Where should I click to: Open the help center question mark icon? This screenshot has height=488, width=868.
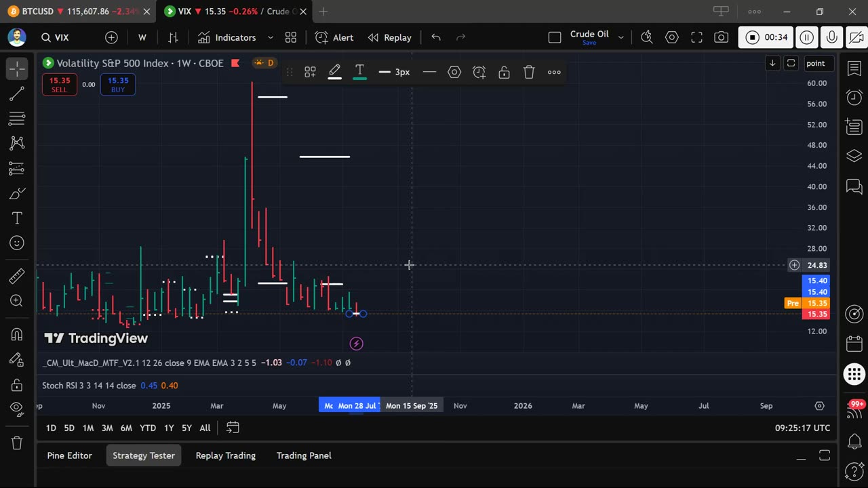pyautogui.click(x=854, y=470)
